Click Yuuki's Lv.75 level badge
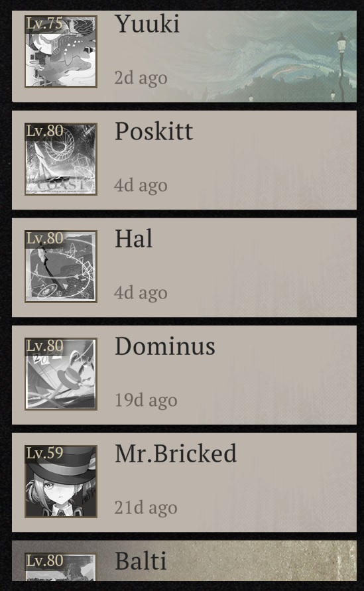The image size is (364, 591). [44, 24]
